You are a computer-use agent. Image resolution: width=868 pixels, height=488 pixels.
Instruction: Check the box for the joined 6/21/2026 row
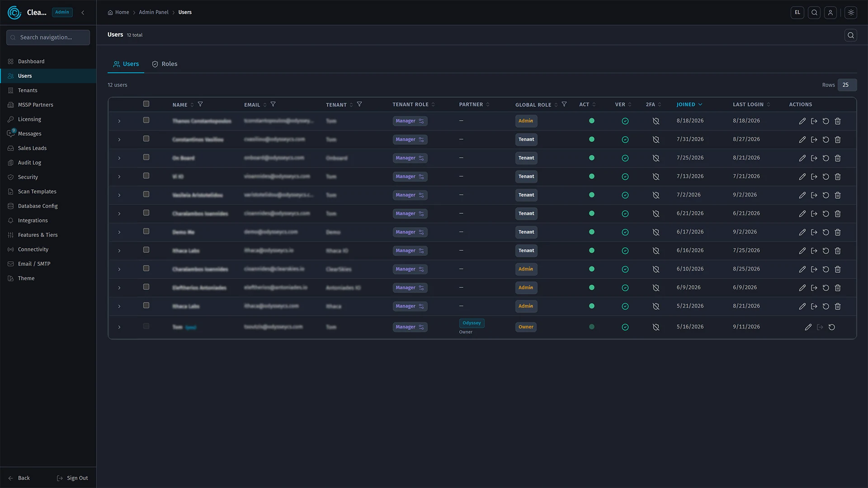(146, 213)
